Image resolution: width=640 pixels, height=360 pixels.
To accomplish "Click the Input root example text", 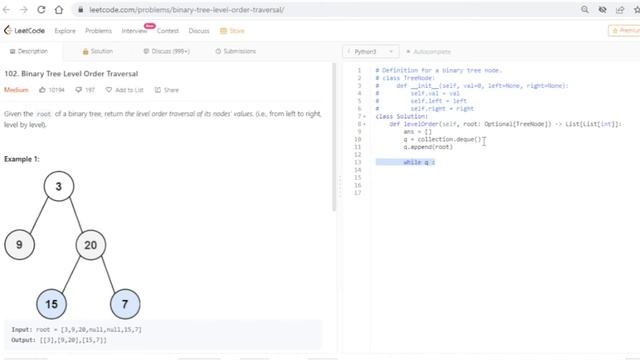I will 76,329.
